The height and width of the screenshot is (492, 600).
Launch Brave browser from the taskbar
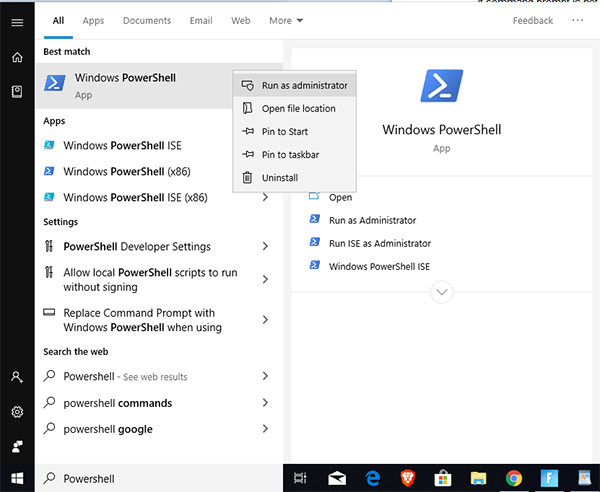pos(408,478)
